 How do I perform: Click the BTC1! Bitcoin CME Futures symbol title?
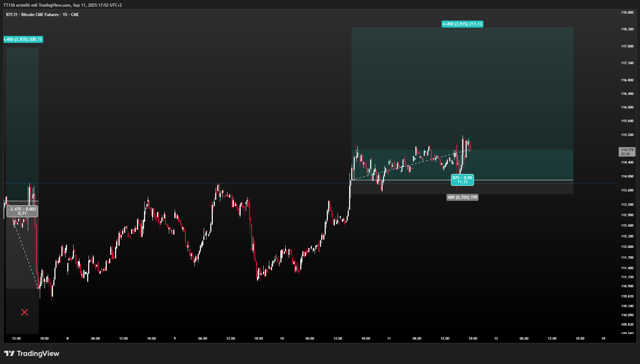(x=43, y=15)
